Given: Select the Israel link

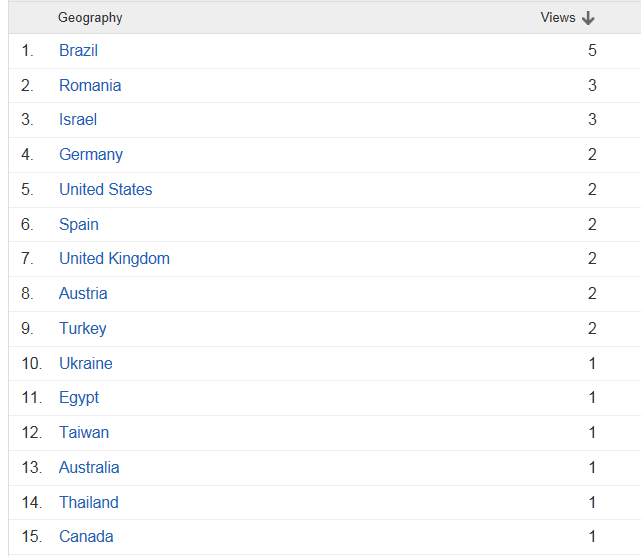Looking at the screenshot, I should click(x=78, y=120).
